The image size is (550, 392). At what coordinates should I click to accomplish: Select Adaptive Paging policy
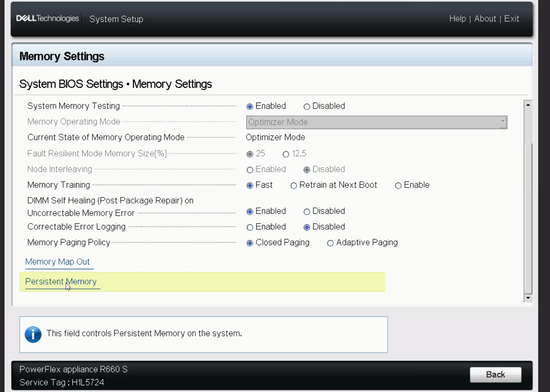pos(331,243)
